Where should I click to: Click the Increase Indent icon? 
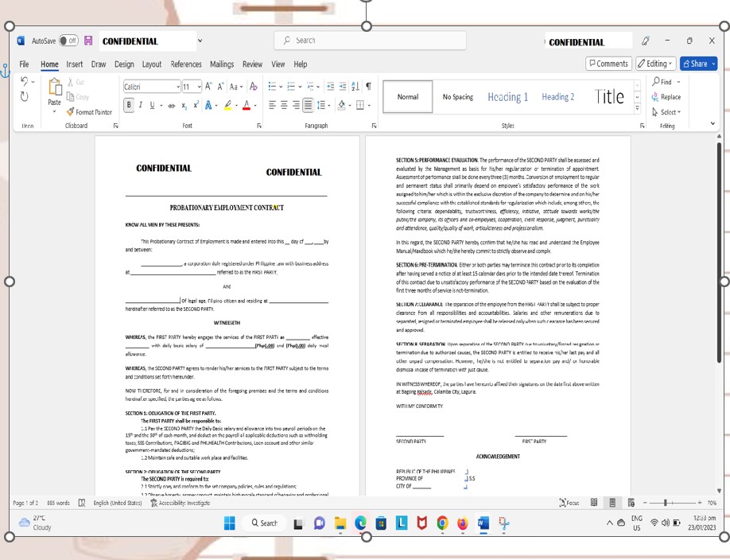pyautogui.click(x=343, y=86)
